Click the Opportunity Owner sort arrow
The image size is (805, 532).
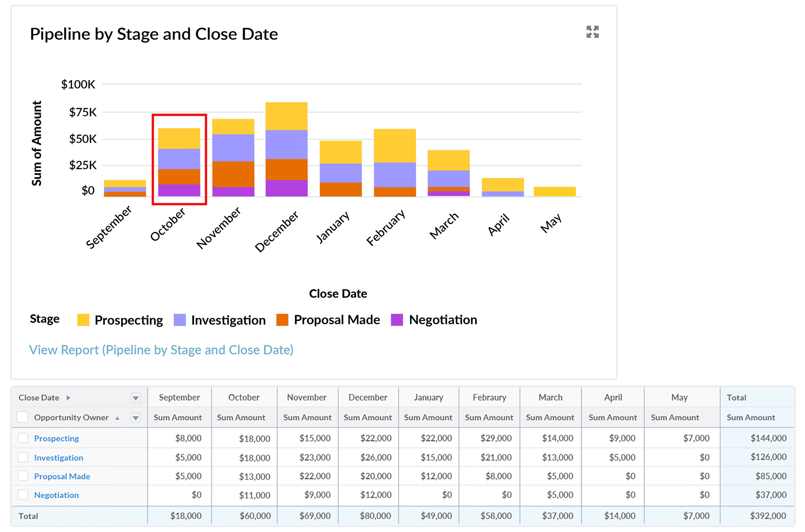pyautogui.click(x=117, y=418)
